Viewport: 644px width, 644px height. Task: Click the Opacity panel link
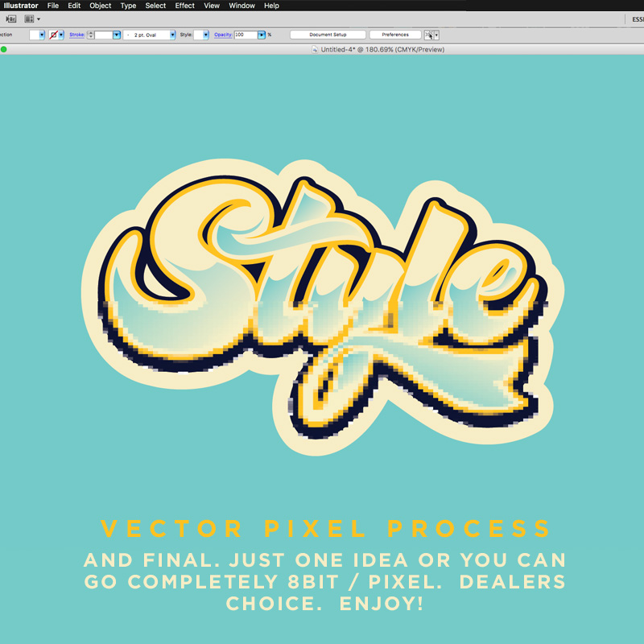tap(223, 35)
